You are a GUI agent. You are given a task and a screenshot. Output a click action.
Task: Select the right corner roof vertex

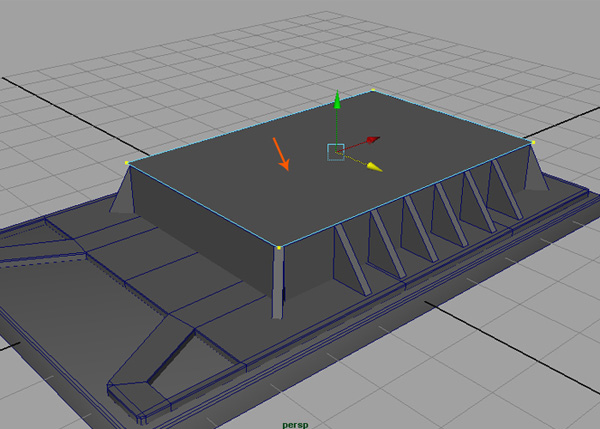point(533,143)
